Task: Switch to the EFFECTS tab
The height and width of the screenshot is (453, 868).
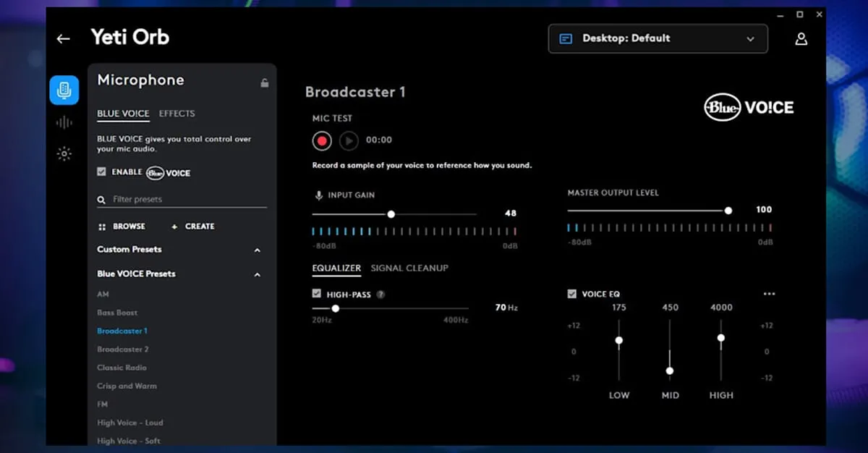Action: (x=177, y=114)
